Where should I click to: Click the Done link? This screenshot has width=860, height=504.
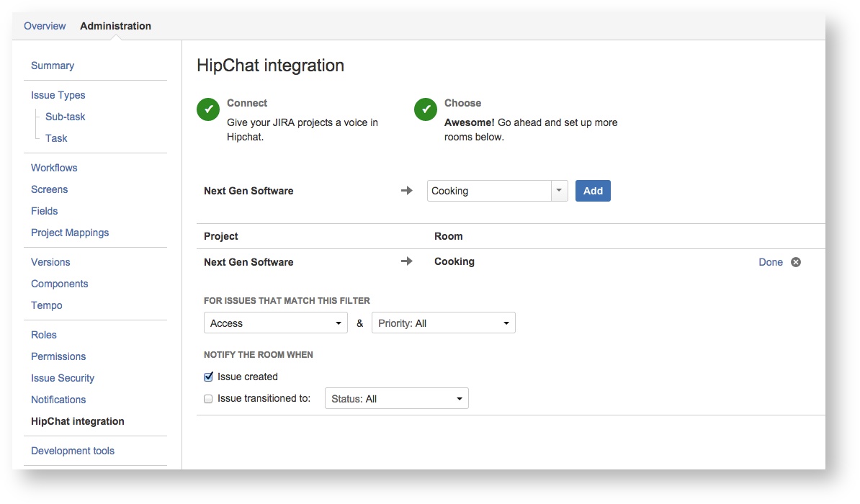[770, 262]
